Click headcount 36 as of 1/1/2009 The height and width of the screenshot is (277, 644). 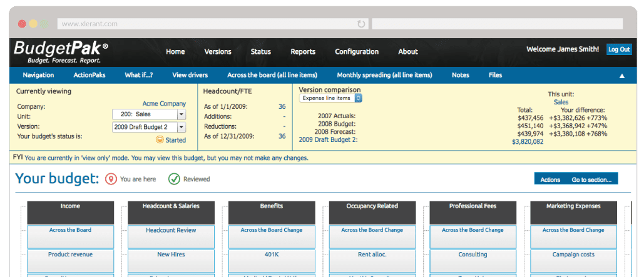(282, 106)
